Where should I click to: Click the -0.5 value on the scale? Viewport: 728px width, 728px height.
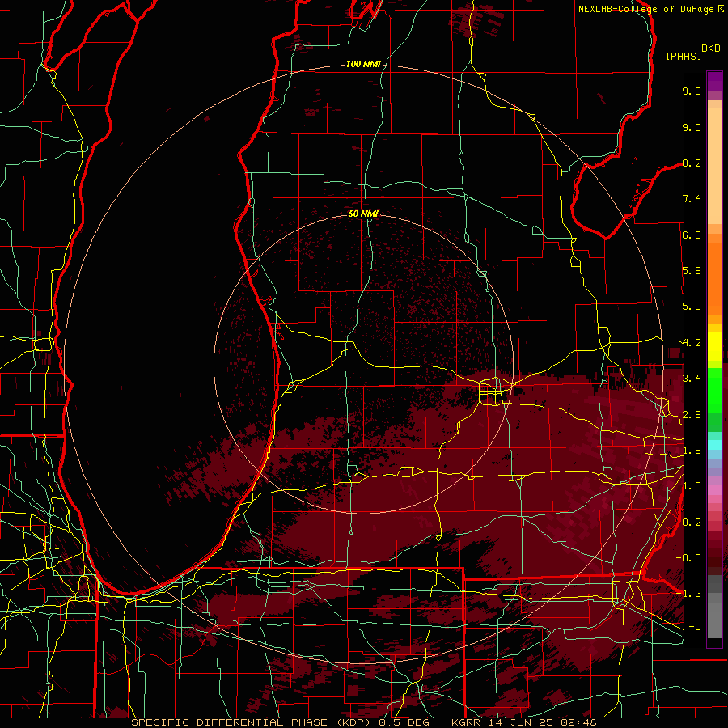(688, 558)
